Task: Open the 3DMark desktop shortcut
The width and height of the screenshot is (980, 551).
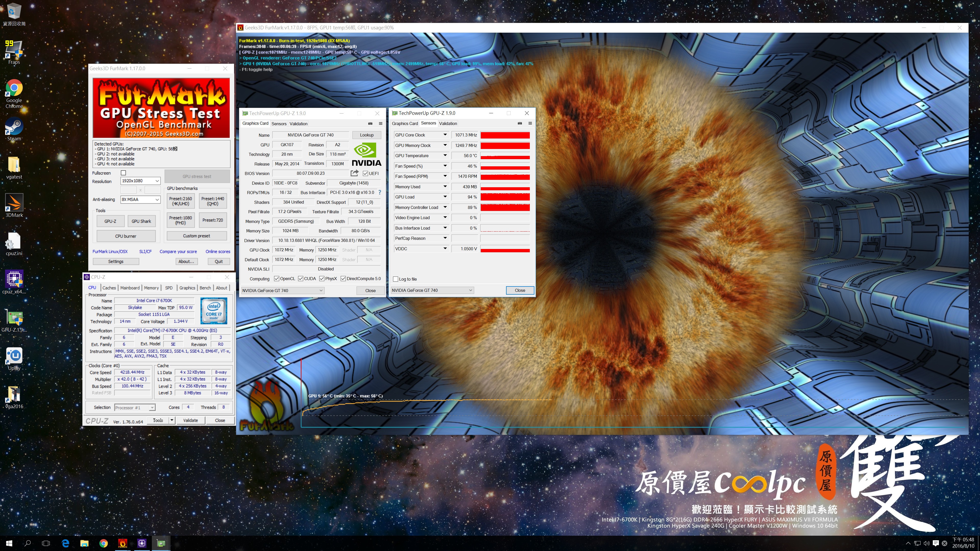Action: tap(14, 206)
